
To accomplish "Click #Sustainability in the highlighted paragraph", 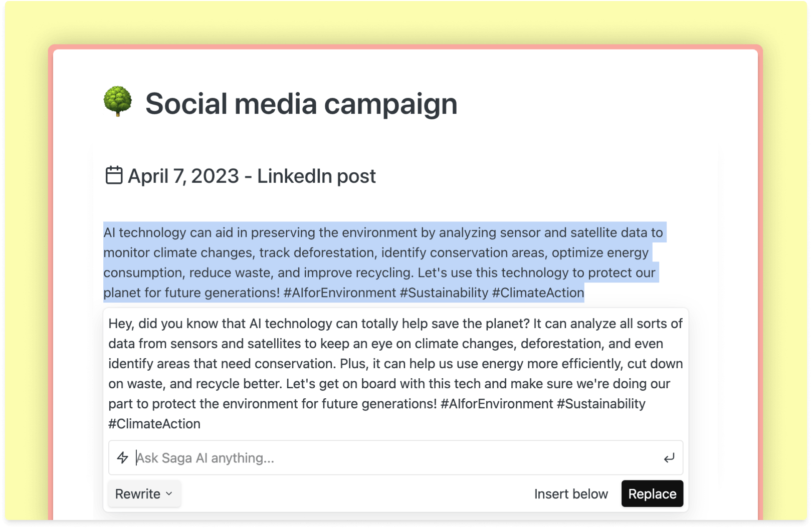I will [444, 293].
